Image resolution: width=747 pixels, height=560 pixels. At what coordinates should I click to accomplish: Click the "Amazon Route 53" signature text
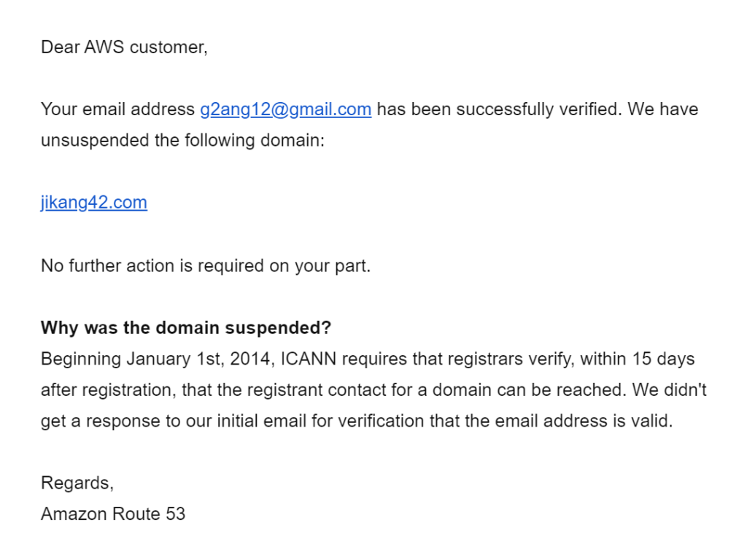113,514
